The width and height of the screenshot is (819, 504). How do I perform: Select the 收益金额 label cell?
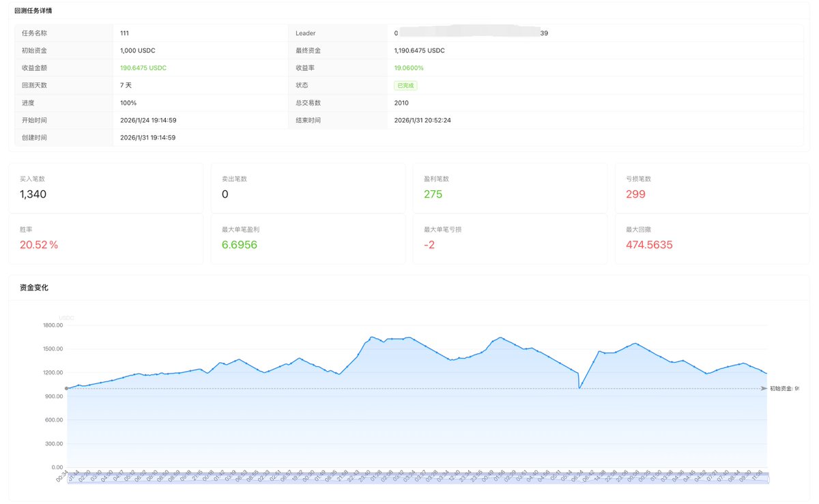click(x=63, y=68)
